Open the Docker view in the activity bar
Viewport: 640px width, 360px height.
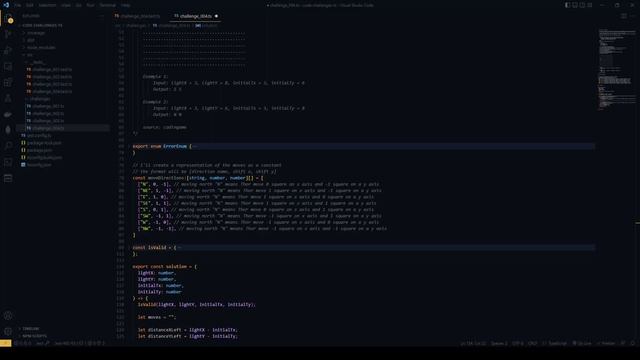(x=8, y=115)
